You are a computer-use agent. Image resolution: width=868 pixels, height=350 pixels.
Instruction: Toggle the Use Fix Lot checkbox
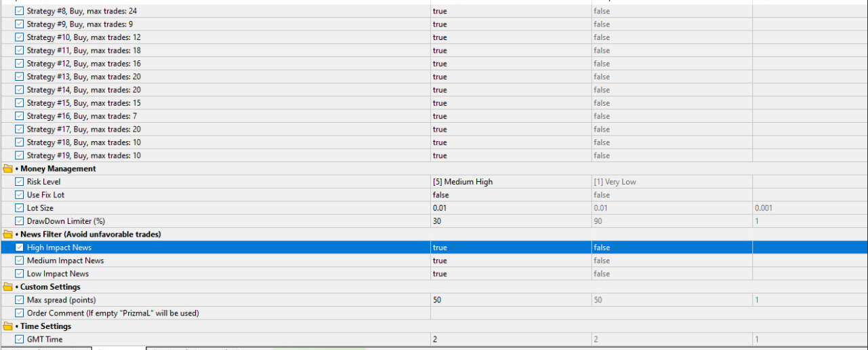click(19, 195)
